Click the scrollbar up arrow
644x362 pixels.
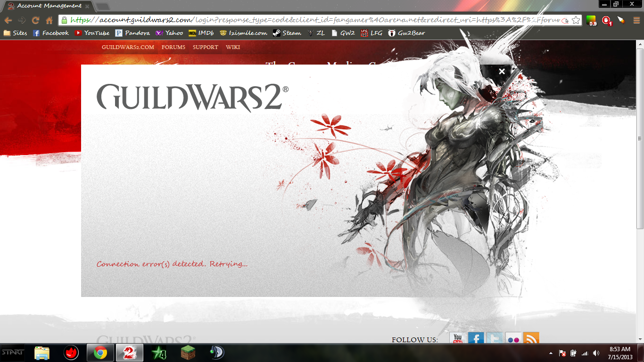640,44
